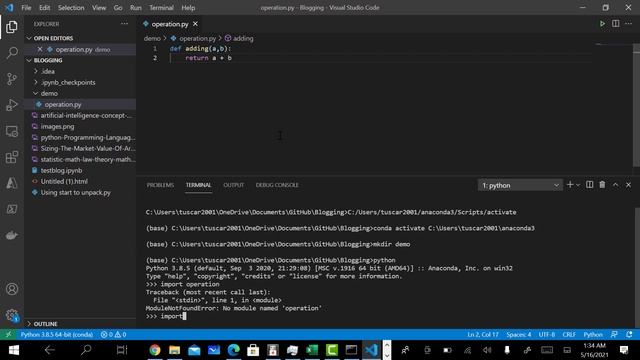Open the Remote Explorer view

click(12, 131)
